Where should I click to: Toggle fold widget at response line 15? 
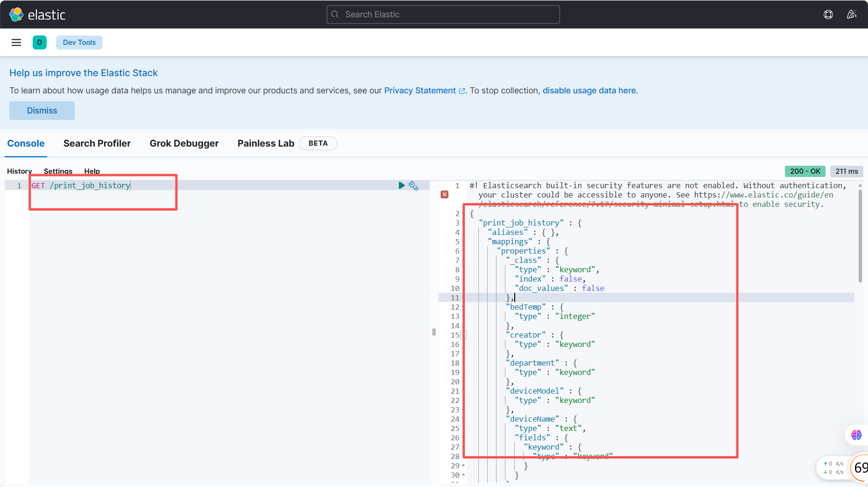[463, 335]
